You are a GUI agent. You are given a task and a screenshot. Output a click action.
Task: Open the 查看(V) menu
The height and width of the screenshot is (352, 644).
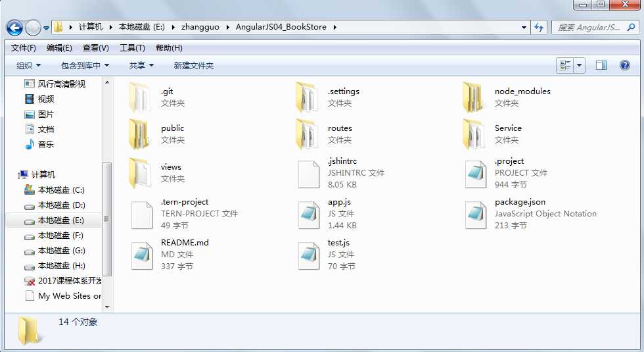pyautogui.click(x=96, y=47)
